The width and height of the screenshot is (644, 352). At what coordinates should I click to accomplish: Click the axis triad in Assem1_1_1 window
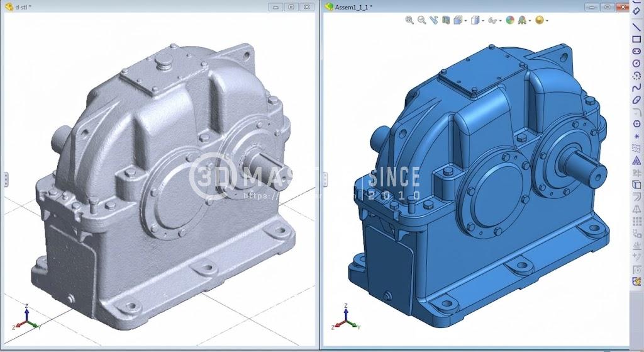coord(346,318)
